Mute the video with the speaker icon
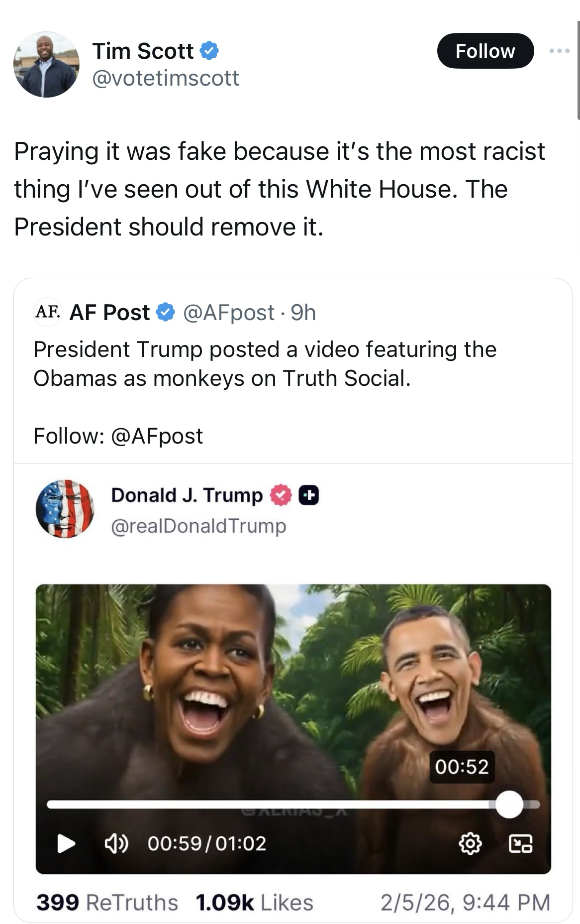Screen dimensions: 580x924 click(x=116, y=843)
